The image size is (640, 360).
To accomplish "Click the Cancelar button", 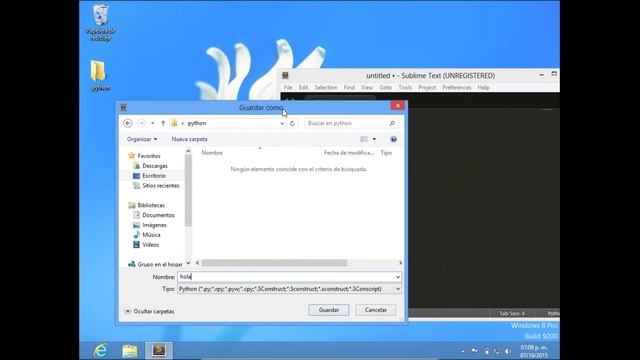I will pyautogui.click(x=376, y=310).
